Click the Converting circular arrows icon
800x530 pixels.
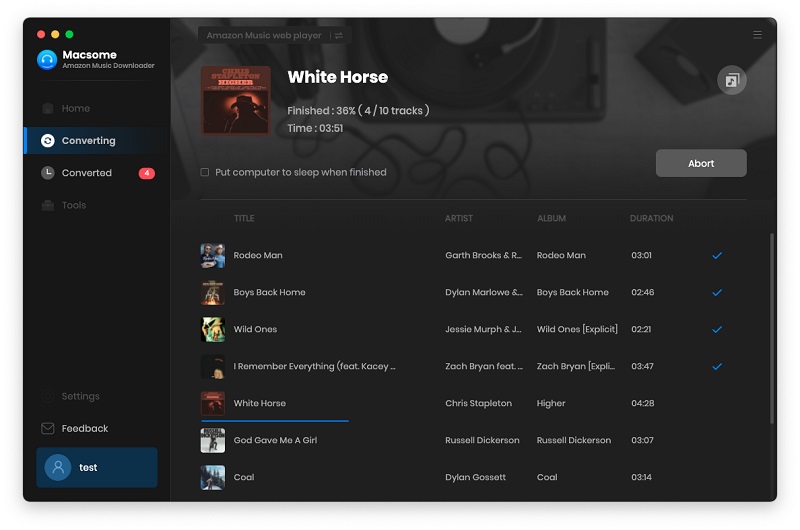(47, 140)
